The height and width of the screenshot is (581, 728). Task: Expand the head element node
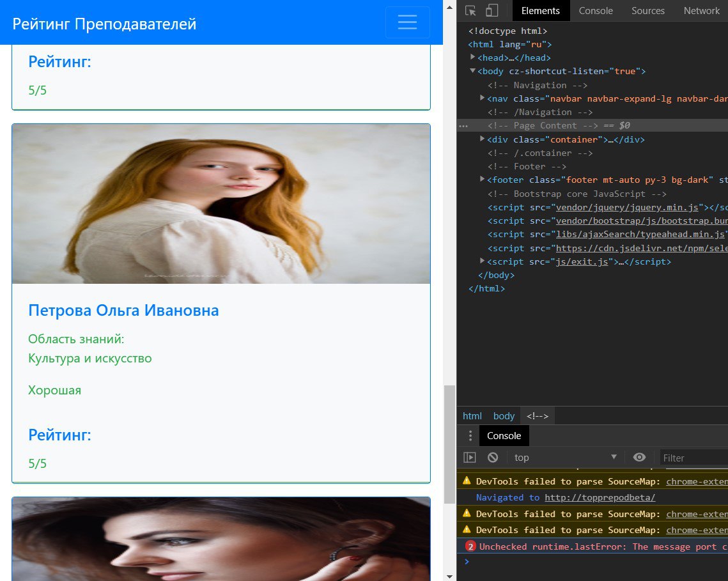472,57
